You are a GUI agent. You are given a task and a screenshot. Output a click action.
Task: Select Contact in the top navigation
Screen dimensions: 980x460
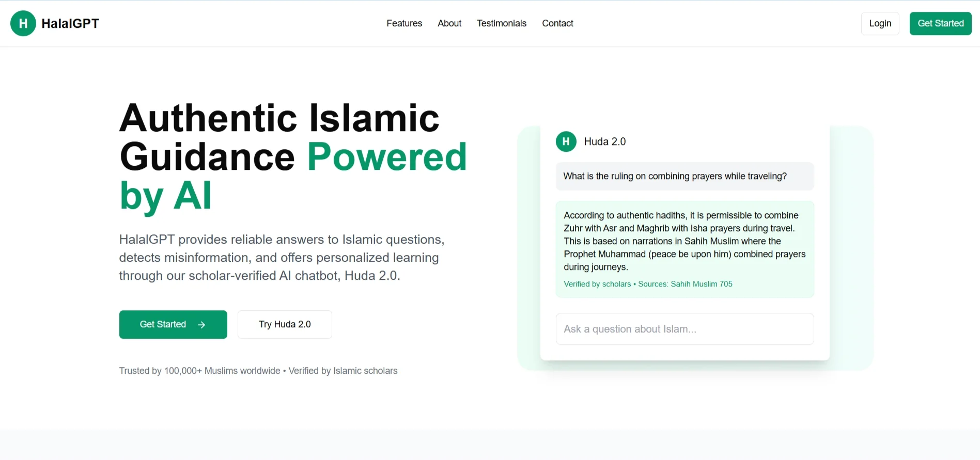(x=557, y=23)
